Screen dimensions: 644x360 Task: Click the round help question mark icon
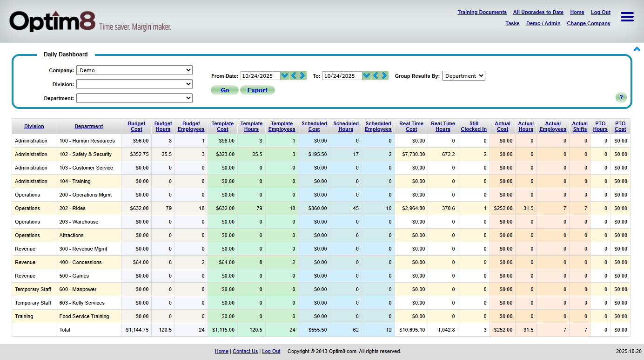(x=621, y=97)
